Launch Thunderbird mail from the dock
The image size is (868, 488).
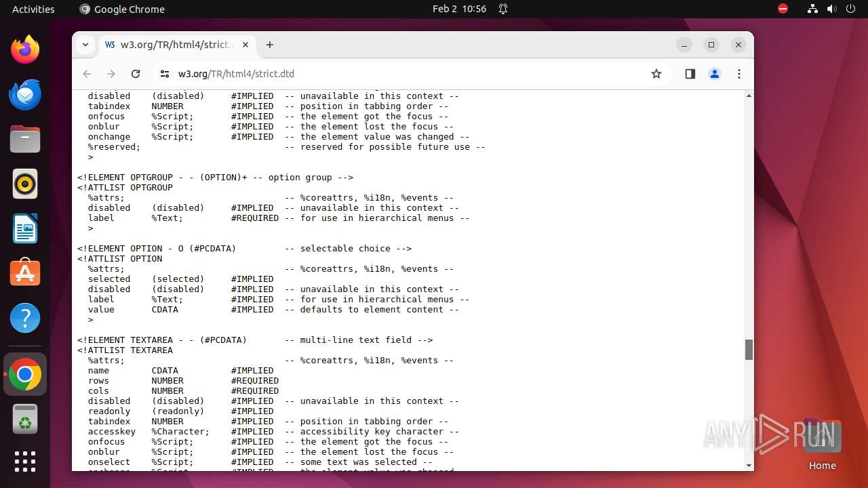click(25, 94)
